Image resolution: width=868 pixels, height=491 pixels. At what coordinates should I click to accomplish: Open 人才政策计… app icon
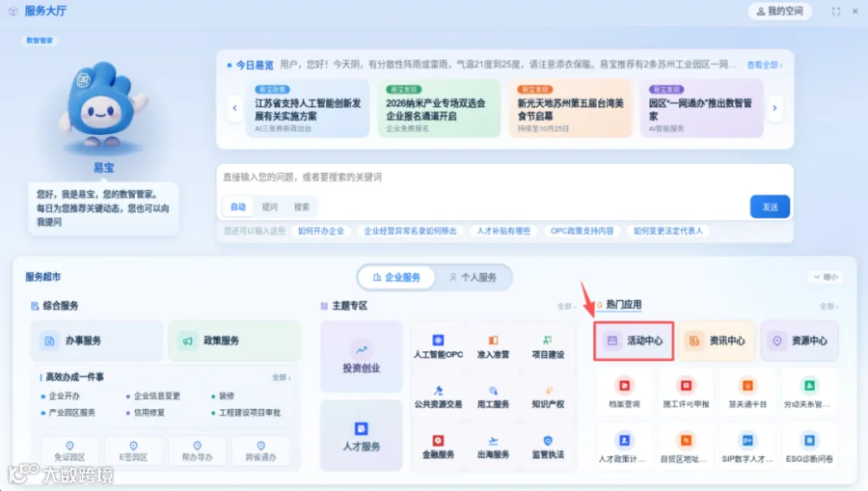[x=624, y=441]
